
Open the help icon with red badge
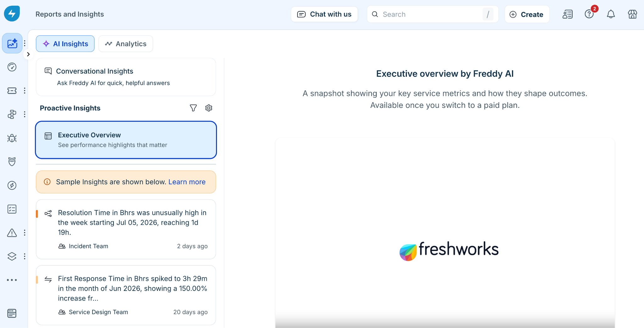click(589, 14)
